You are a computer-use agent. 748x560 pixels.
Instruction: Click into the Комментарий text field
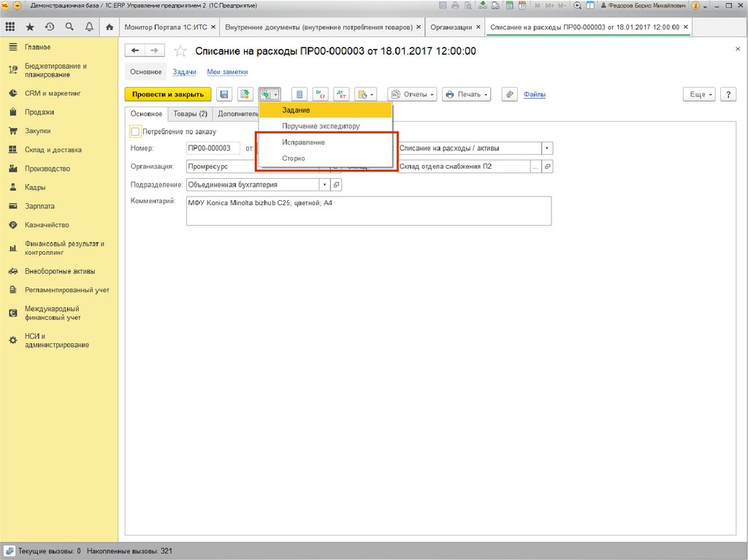click(368, 211)
